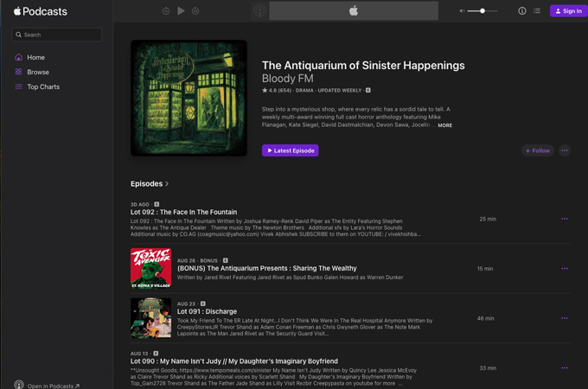Click the explicit badge on Lot 092 date line

click(x=157, y=204)
